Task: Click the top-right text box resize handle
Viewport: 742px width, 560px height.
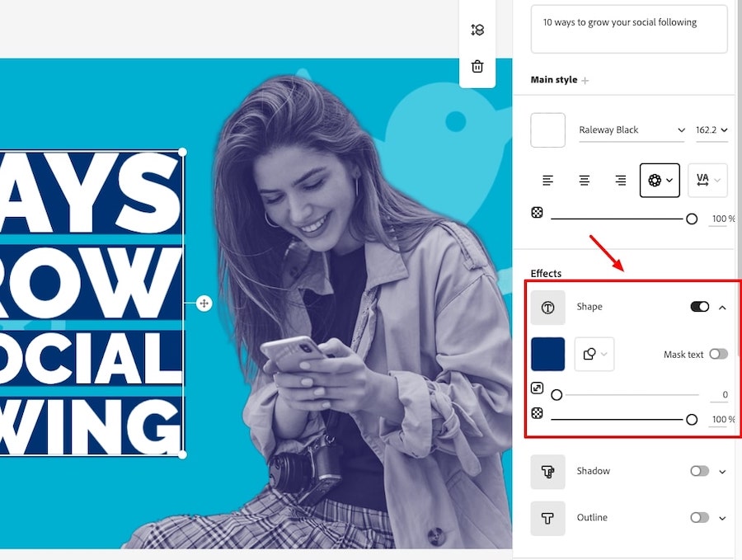Action: point(182,152)
